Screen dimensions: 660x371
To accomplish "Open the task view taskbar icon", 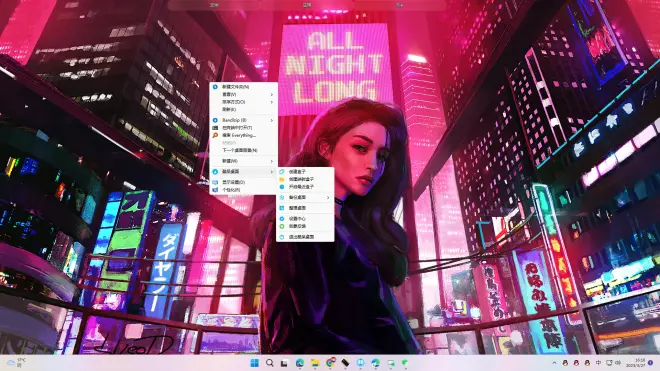I will [285, 363].
